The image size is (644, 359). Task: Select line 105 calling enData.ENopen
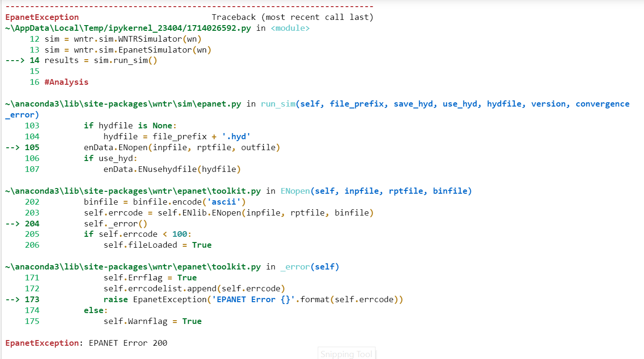point(181,147)
